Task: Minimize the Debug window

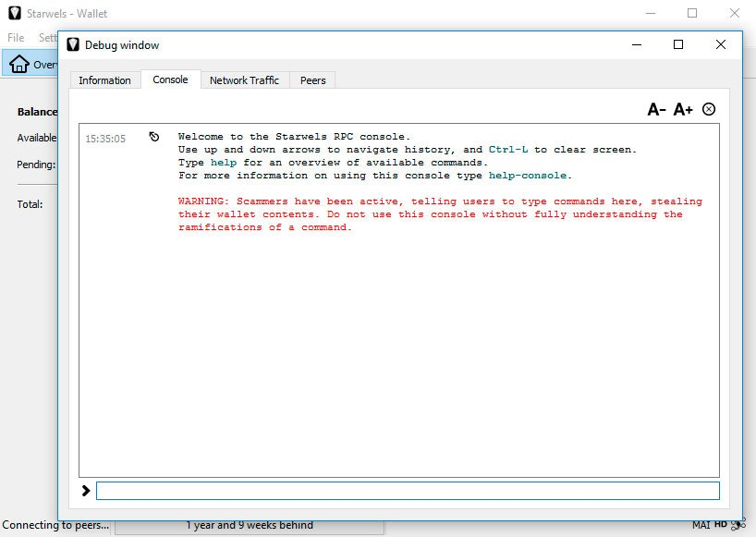Action: point(637,45)
